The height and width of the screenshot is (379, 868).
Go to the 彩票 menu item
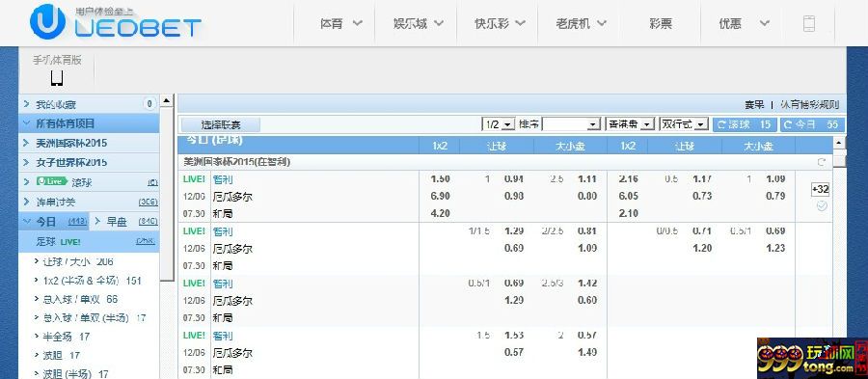661,23
